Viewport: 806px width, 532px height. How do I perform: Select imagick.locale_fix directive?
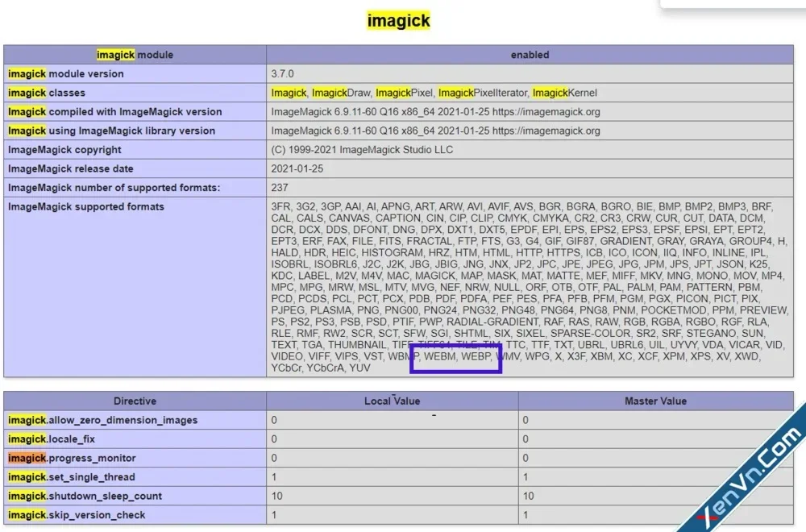point(52,439)
